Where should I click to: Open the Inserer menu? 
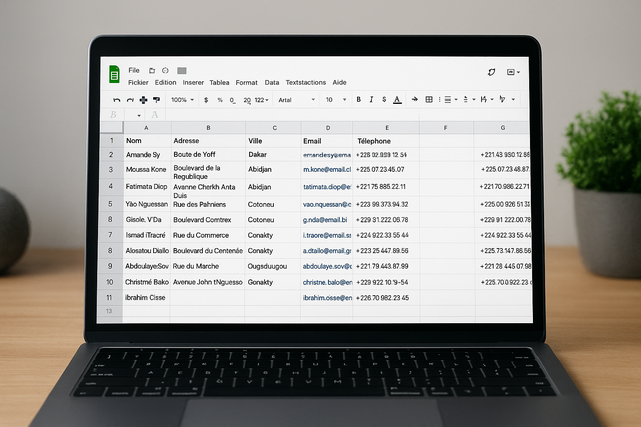(x=193, y=82)
